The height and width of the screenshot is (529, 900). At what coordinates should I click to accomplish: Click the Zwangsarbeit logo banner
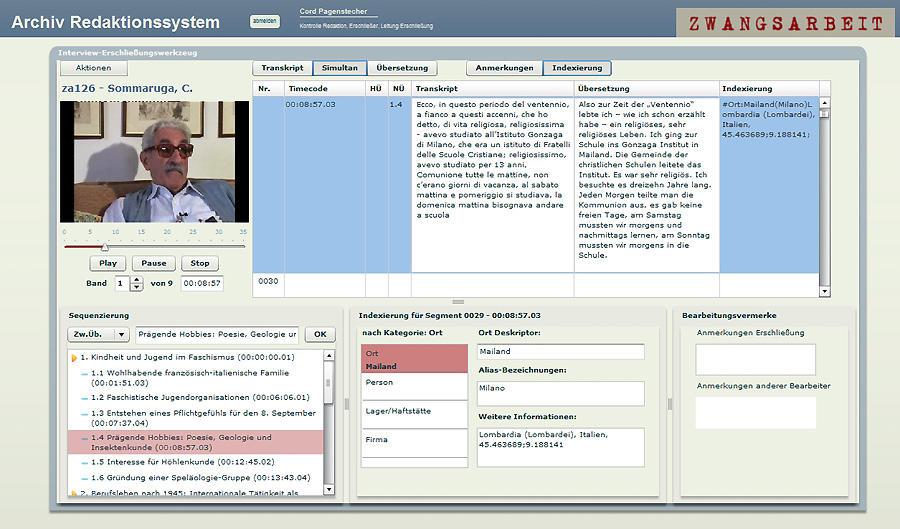[x=785, y=23]
